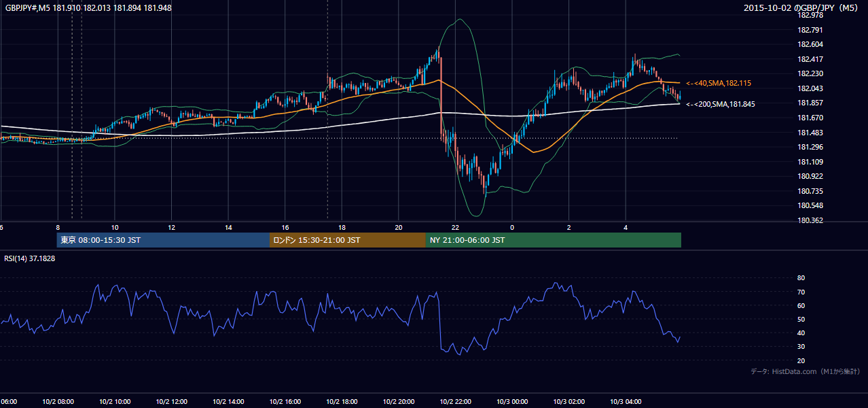Click the 10/2 08:00 time label

click(58, 402)
